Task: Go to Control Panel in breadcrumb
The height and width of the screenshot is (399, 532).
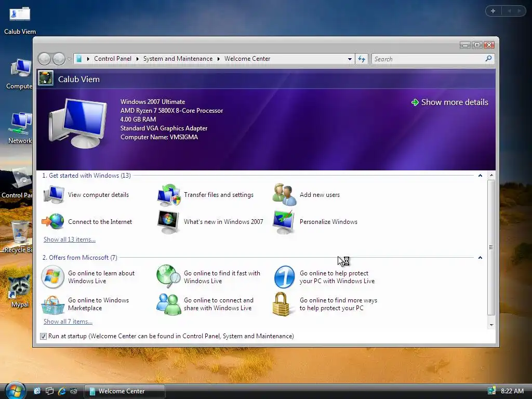Action: pyautogui.click(x=113, y=59)
